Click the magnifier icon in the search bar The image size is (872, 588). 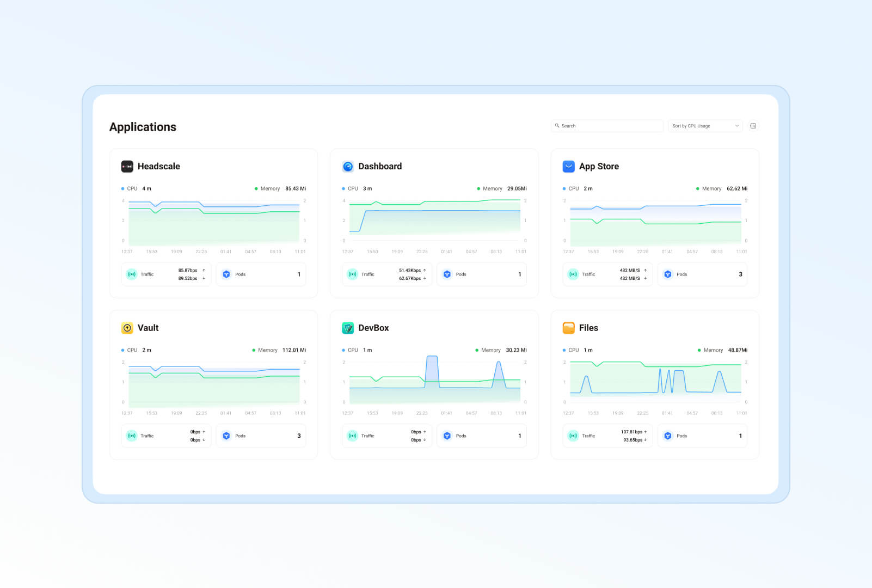coord(558,126)
